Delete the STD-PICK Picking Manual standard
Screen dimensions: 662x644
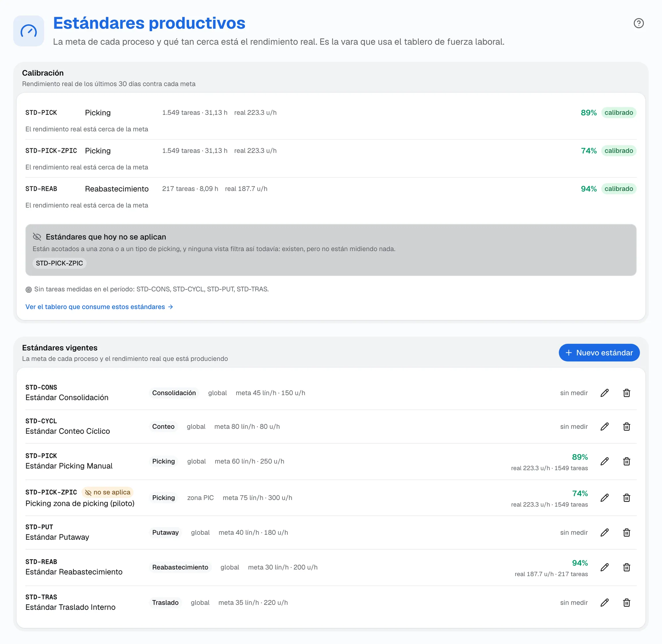coord(627,461)
